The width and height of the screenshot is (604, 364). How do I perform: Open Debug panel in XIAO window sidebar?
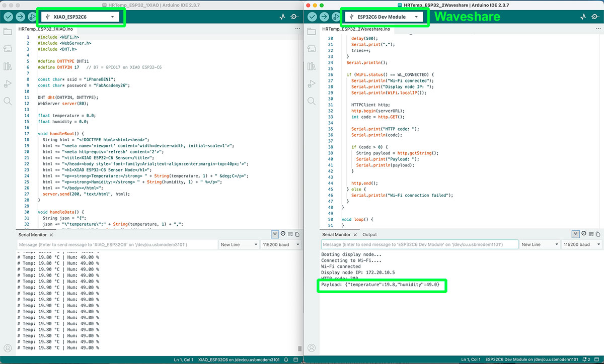click(8, 83)
